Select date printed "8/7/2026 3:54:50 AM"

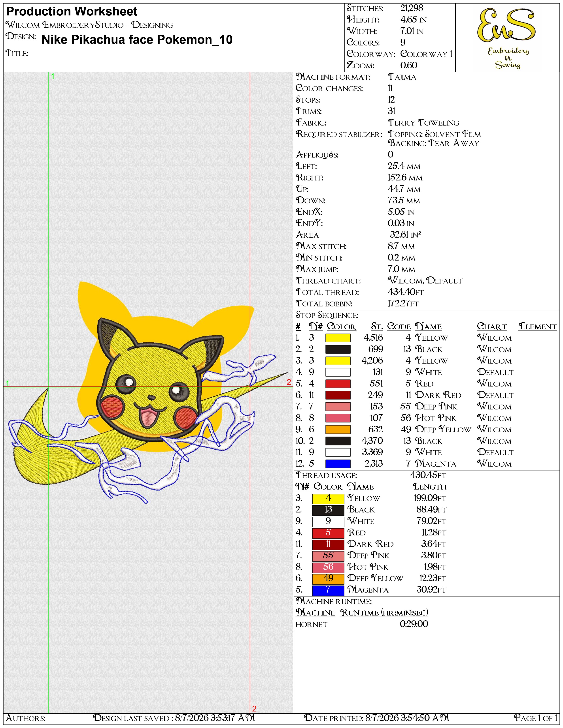coord(407,718)
